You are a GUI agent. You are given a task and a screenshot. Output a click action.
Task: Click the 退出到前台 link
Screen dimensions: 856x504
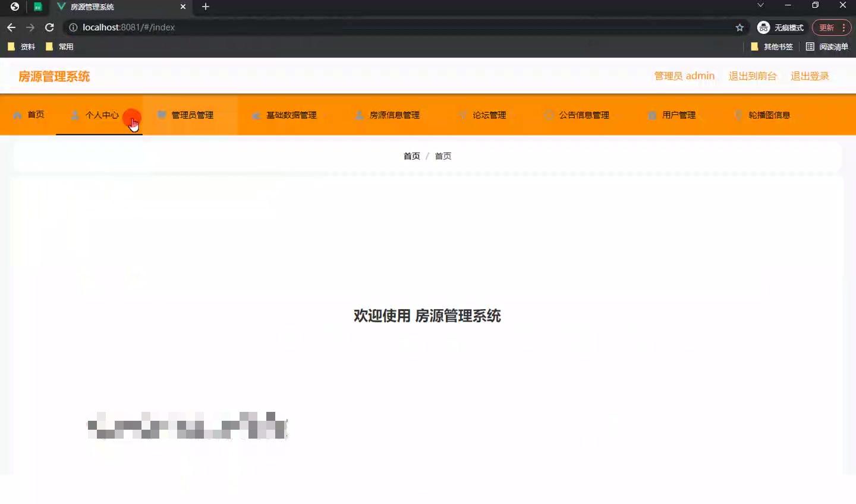click(x=753, y=76)
